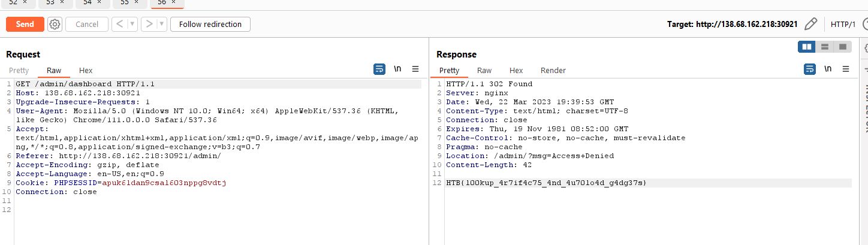Select top-bottom stacked layout view
The width and height of the screenshot is (868, 245).
pos(825,47)
